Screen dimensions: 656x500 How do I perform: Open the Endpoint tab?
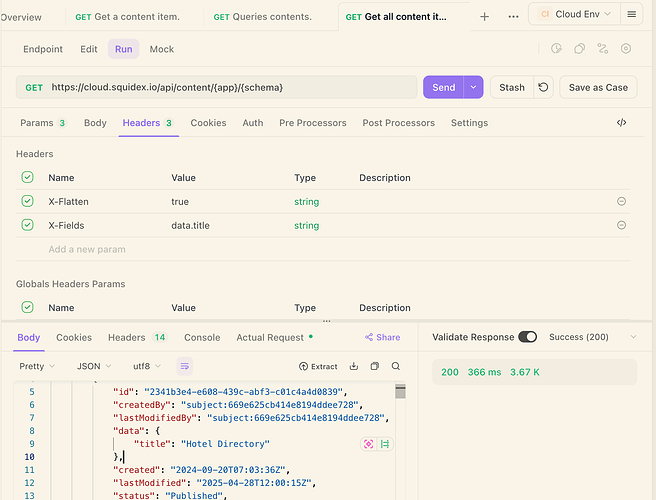43,49
